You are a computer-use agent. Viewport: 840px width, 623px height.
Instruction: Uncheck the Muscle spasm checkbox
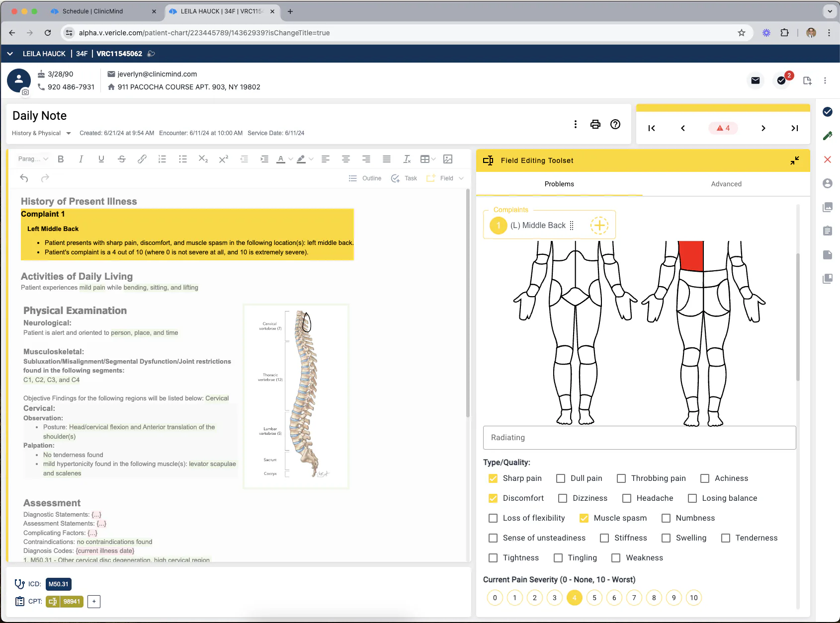[x=584, y=518]
